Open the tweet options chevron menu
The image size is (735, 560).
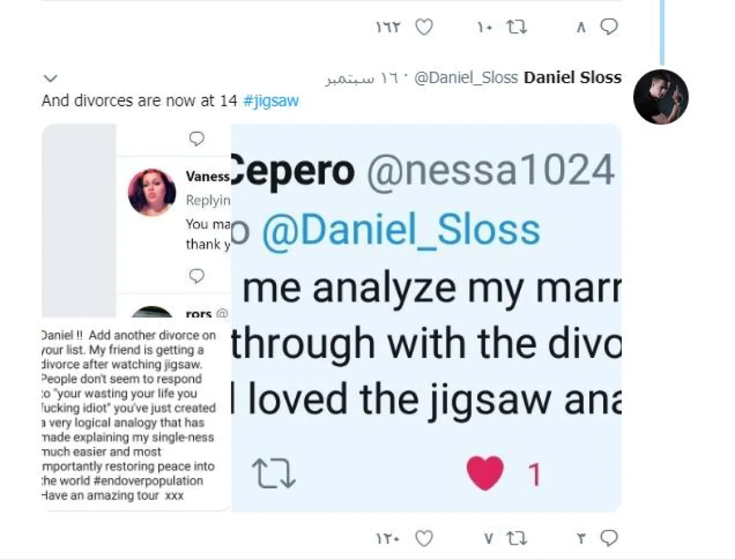(51, 78)
